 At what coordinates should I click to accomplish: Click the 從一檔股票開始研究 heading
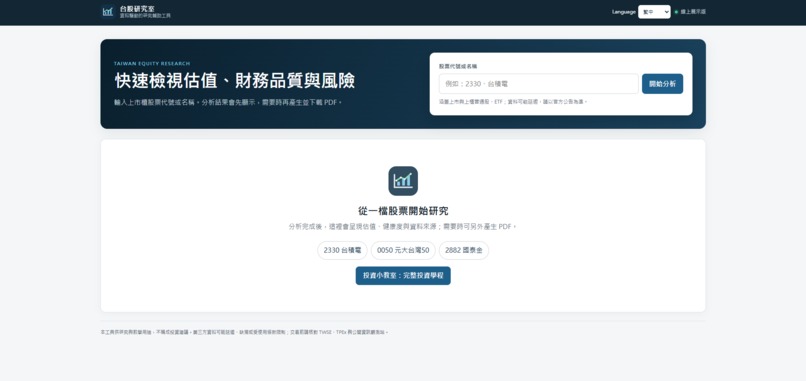tap(403, 211)
